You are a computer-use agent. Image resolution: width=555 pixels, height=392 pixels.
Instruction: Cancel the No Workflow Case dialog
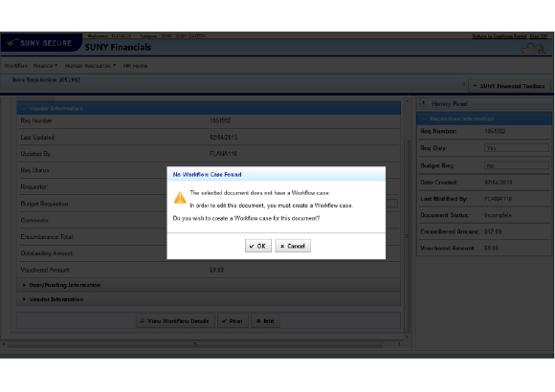293,246
